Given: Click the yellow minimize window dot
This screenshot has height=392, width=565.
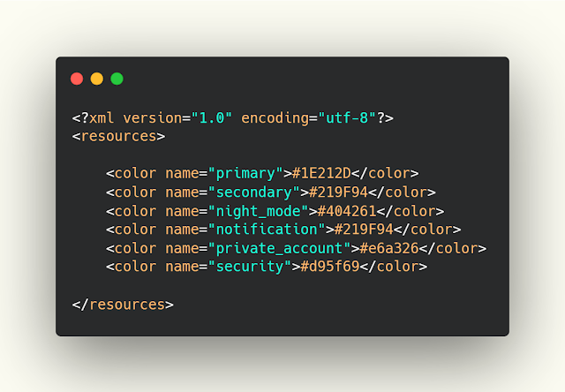Looking at the screenshot, I should click(x=97, y=79).
